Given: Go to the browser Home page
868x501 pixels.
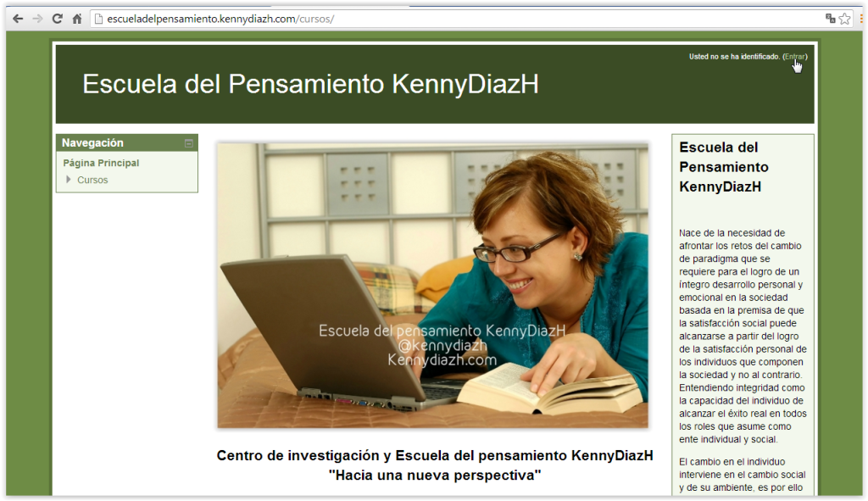Looking at the screenshot, I should [x=77, y=19].
